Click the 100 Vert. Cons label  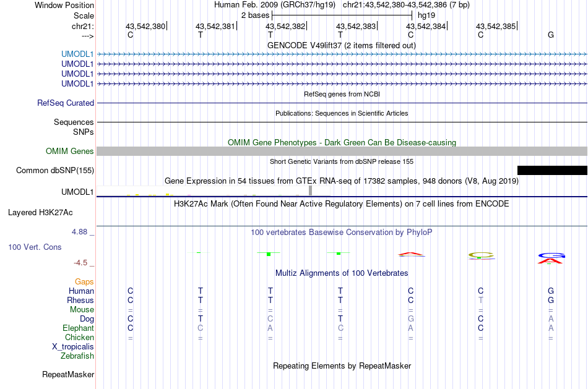[x=35, y=247]
